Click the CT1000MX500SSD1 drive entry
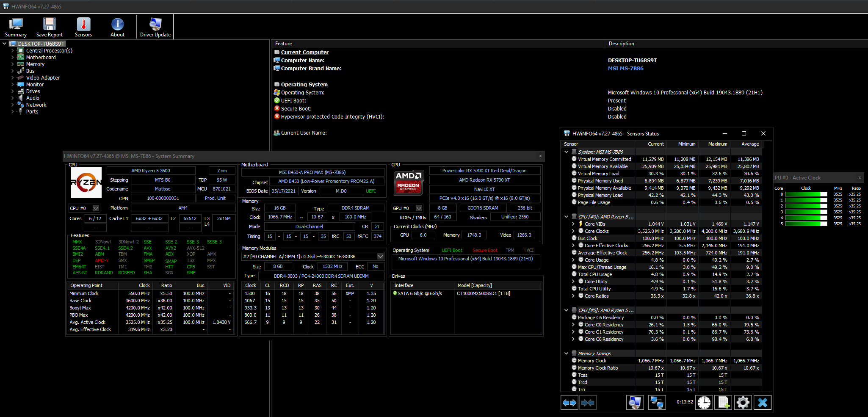 (483, 293)
